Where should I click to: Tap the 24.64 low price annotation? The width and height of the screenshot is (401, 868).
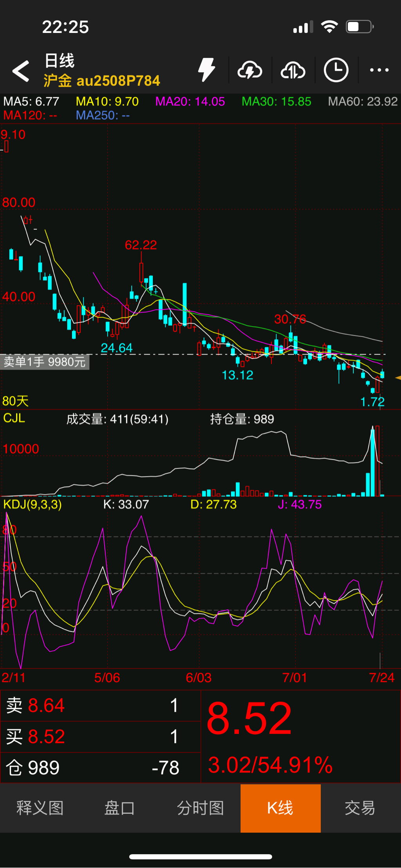[117, 348]
